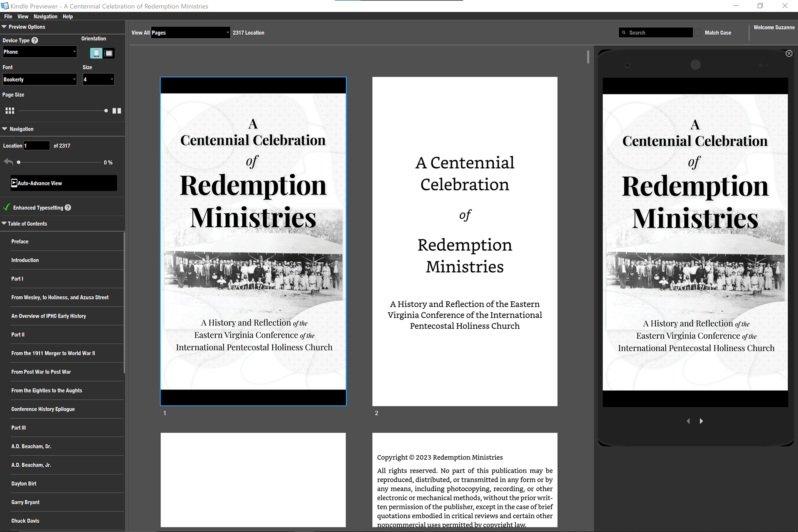Open the View All Pages dropdown
798x532 pixels.
point(190,32)
